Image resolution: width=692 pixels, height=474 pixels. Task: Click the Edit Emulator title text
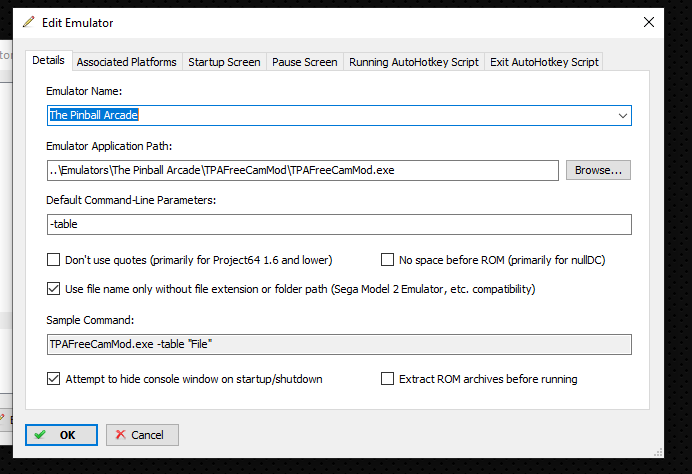pos(78,23)
